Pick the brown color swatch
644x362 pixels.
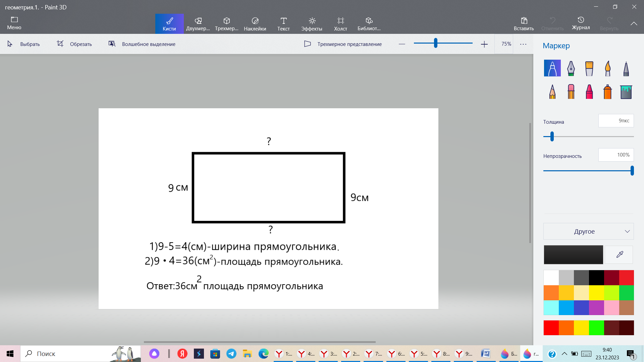[626, 308]
